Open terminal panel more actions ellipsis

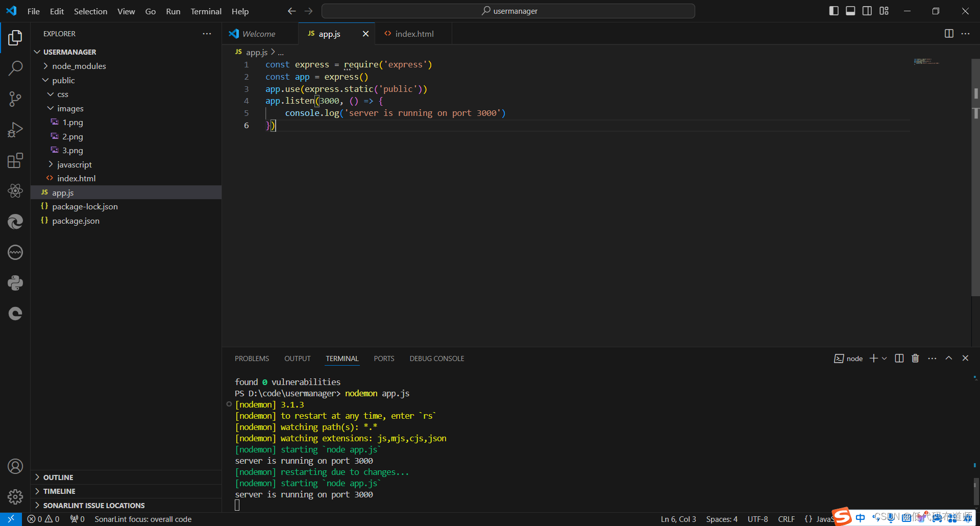932,358
